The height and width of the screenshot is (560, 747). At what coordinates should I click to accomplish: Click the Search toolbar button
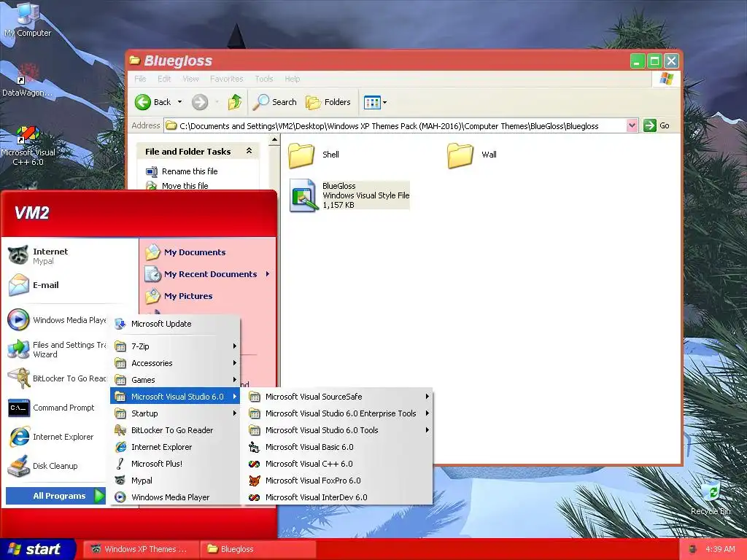274,102
